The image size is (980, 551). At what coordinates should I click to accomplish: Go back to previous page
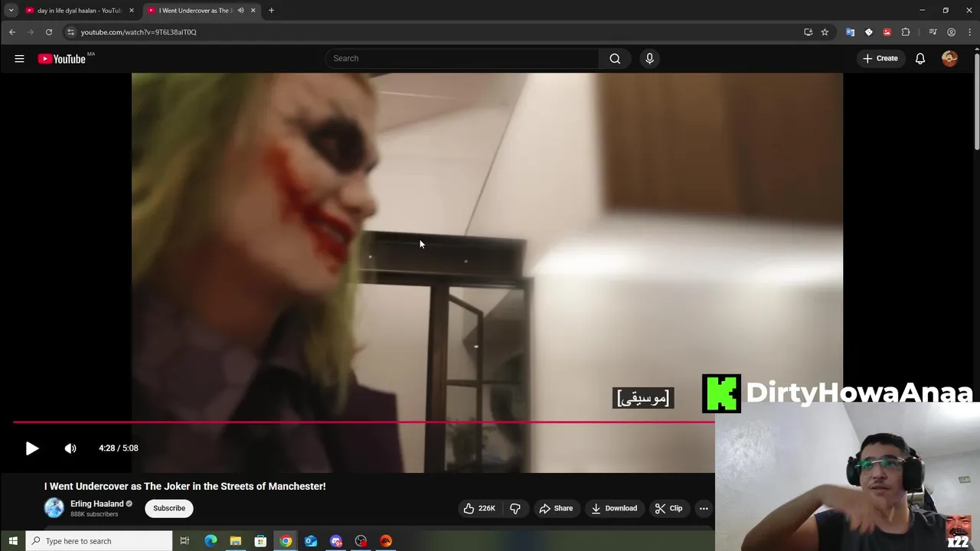click(x=12, y=32)
